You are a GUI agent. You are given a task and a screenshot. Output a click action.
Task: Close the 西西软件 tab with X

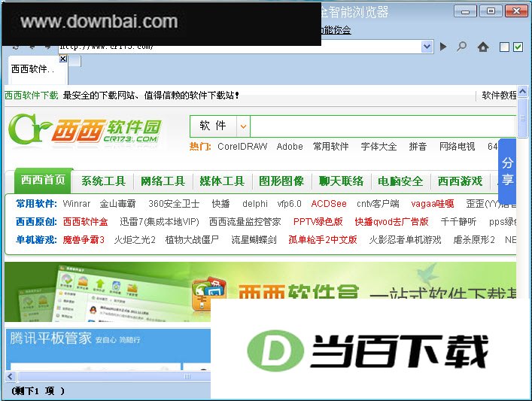[63, 59]
